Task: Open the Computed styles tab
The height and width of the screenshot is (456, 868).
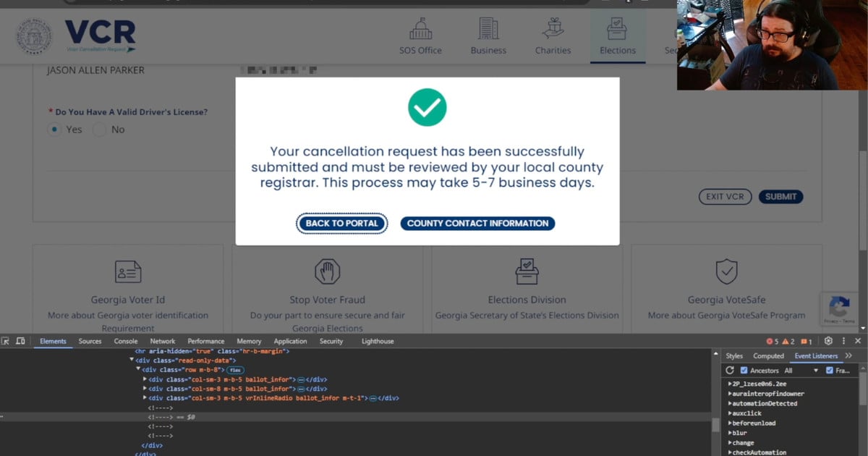Action: (768, 355)
